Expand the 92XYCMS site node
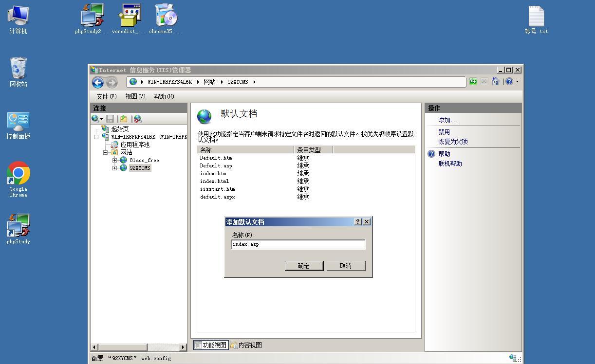 tap(115, 168)
